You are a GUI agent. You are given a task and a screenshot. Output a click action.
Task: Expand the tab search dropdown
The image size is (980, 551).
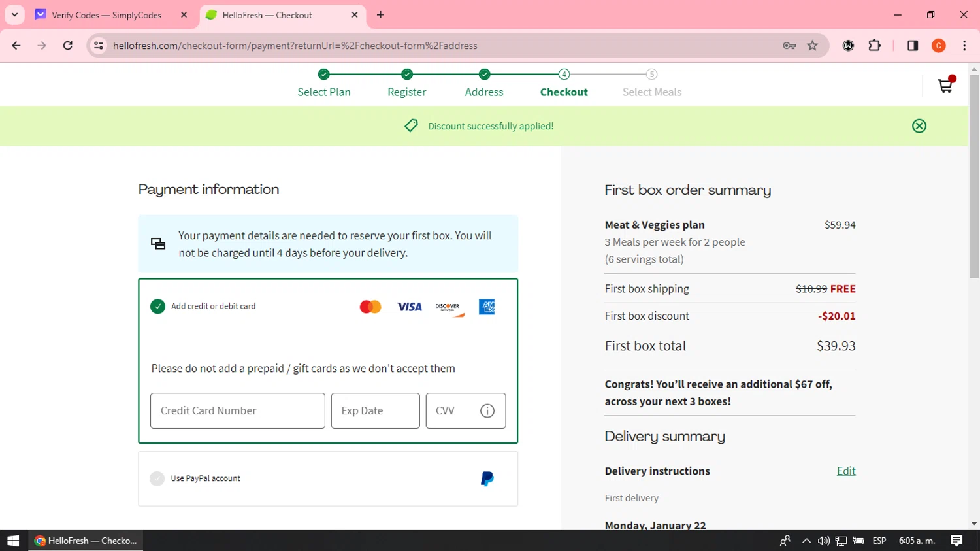[x=14, y=15]
